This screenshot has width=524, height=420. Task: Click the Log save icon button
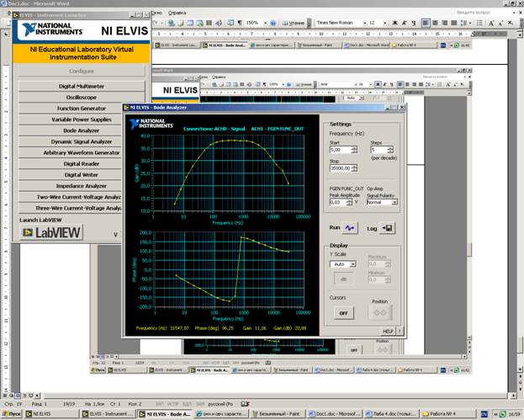point(388,228)
